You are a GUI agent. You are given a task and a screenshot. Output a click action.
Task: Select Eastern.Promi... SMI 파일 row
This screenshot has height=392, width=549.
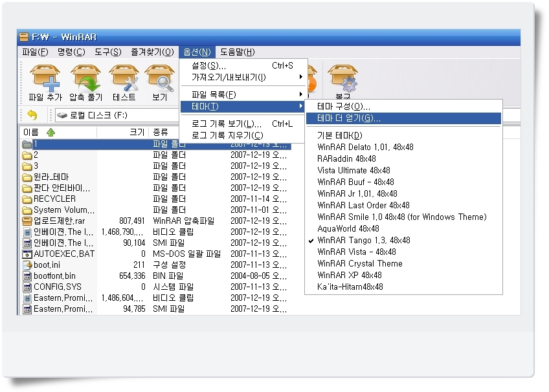coord(156,309)
